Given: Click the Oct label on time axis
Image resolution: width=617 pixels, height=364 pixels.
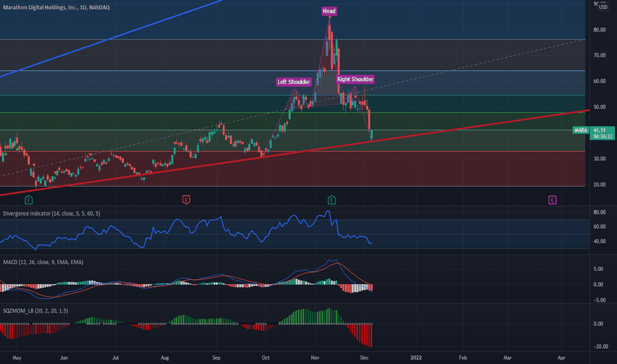Looking at the screenshot, I should tap(265, 357).
